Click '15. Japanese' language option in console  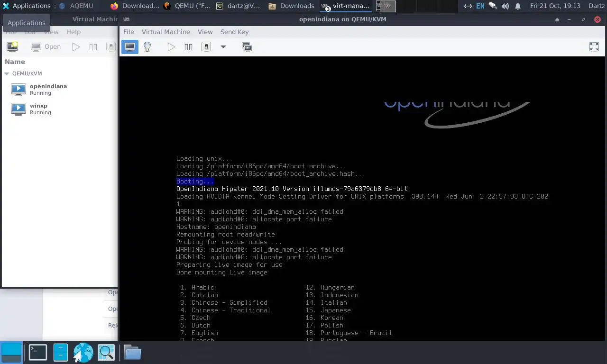click(328, 310)
